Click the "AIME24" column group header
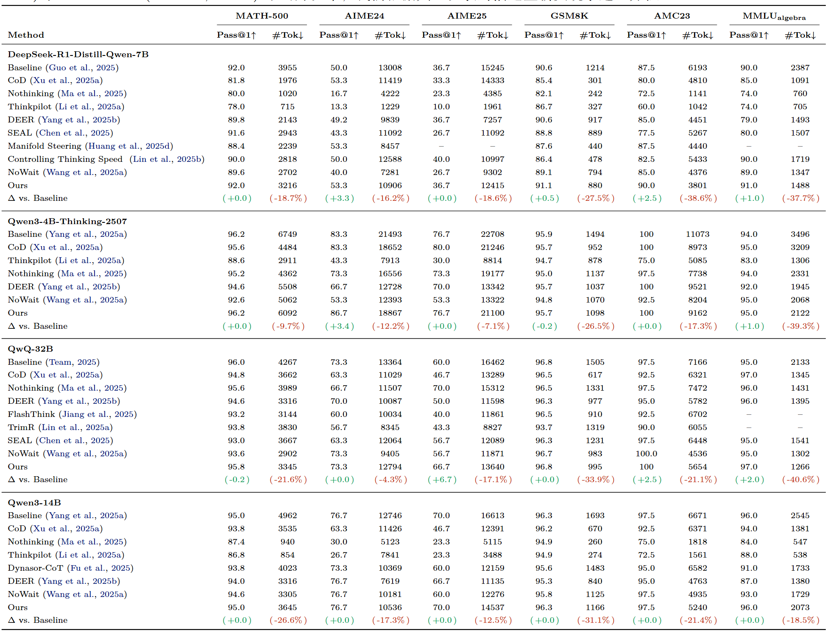 pyautogui.click(x=365, y=16)
